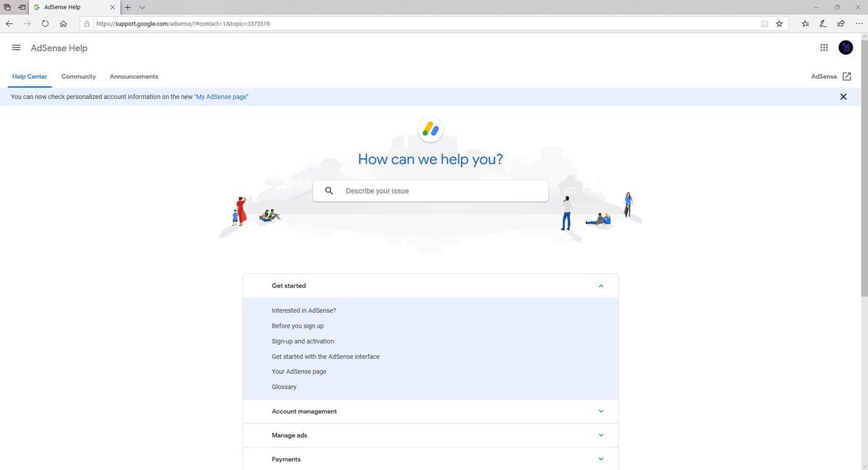Click the set tabs aside icon

coord(22,7)
